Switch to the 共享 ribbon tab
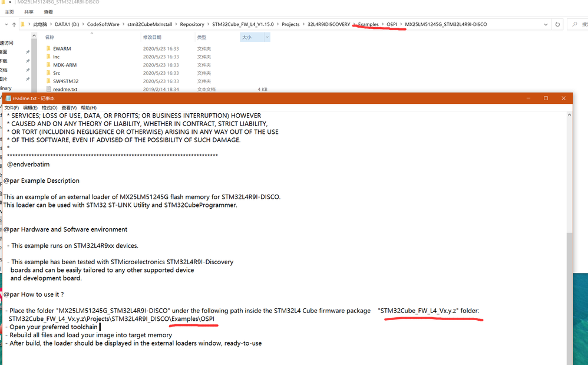 click(x=29, y=12)
